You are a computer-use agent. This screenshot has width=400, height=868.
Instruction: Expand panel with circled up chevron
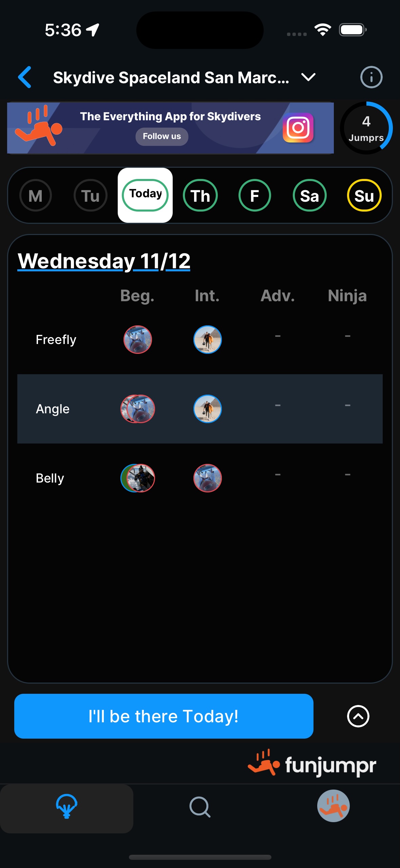[x=358, y=716]
